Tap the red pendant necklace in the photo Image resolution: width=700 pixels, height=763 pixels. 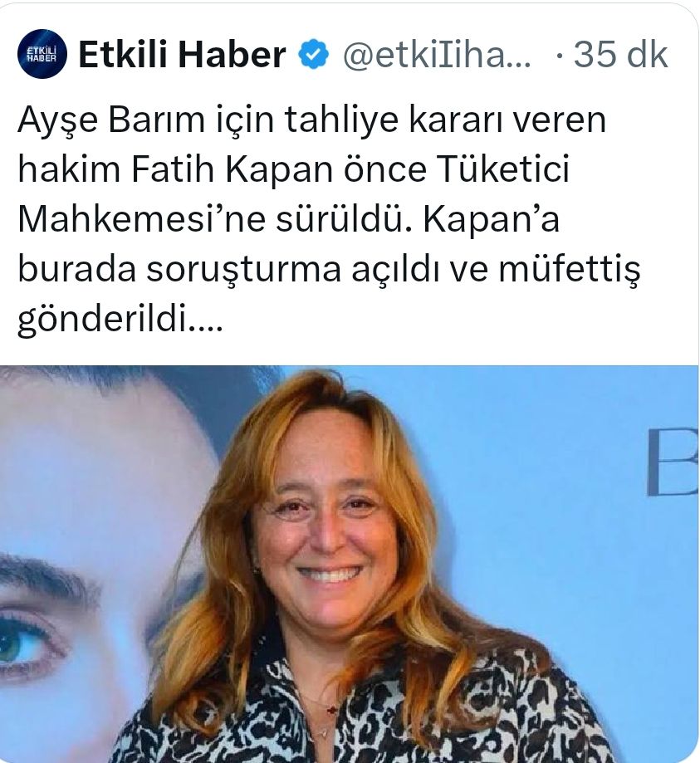click(331, 709)
